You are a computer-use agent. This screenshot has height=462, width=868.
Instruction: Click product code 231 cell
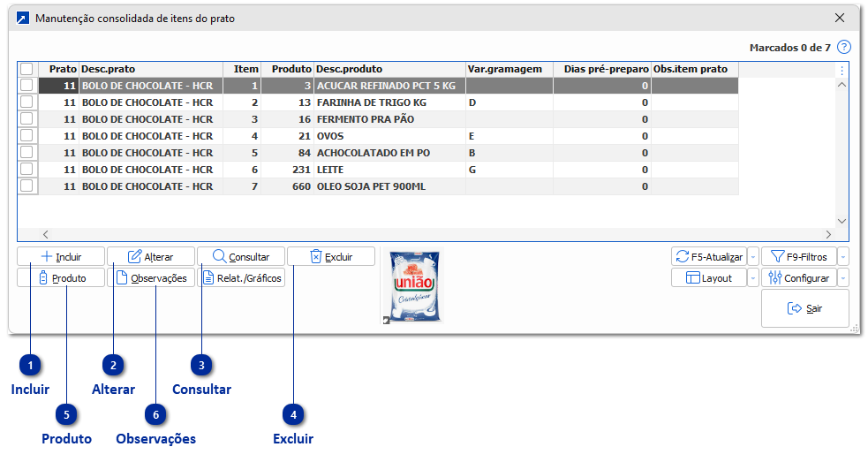(287, 170)
